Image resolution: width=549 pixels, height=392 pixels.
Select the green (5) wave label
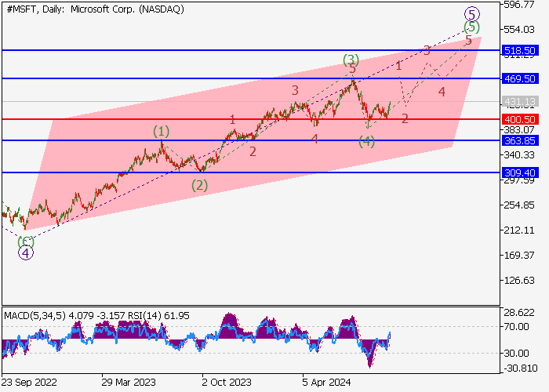[471, 27]
